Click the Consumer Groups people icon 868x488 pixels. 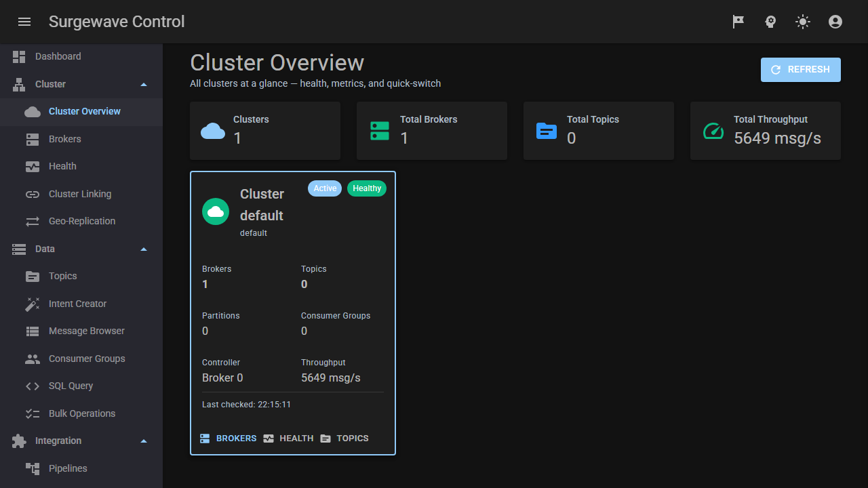tap(33, 359)
